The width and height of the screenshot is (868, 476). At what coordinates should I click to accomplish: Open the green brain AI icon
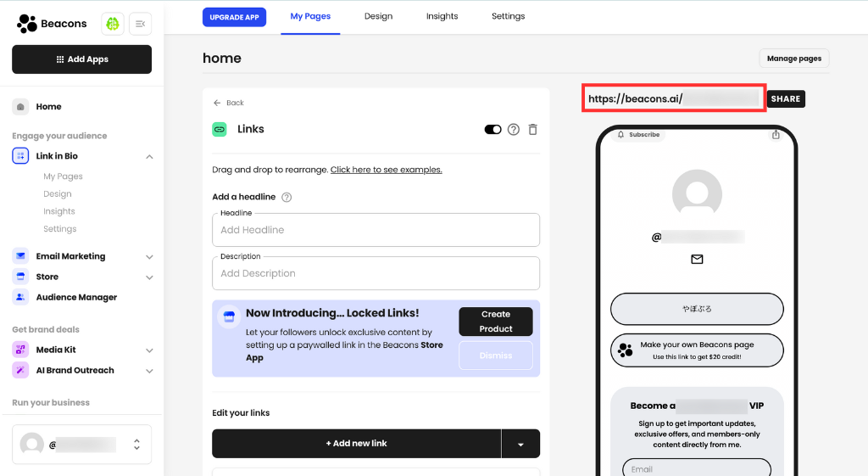coord(113,24)
